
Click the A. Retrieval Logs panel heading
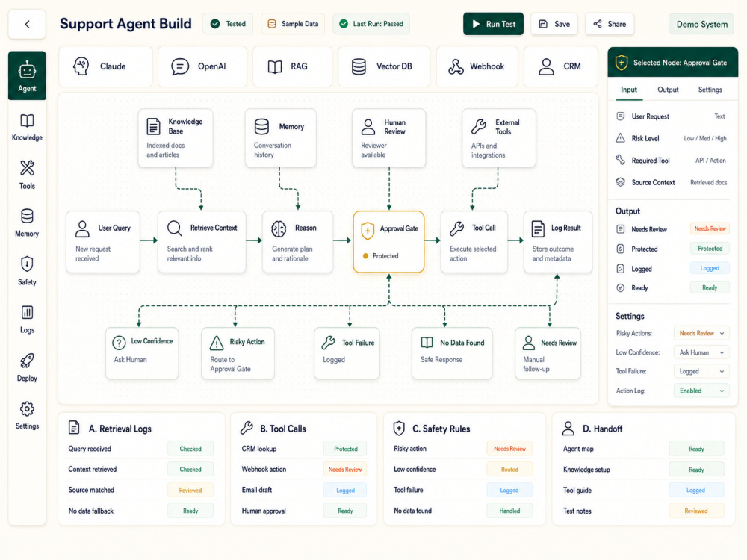click(x=120, y=429)
